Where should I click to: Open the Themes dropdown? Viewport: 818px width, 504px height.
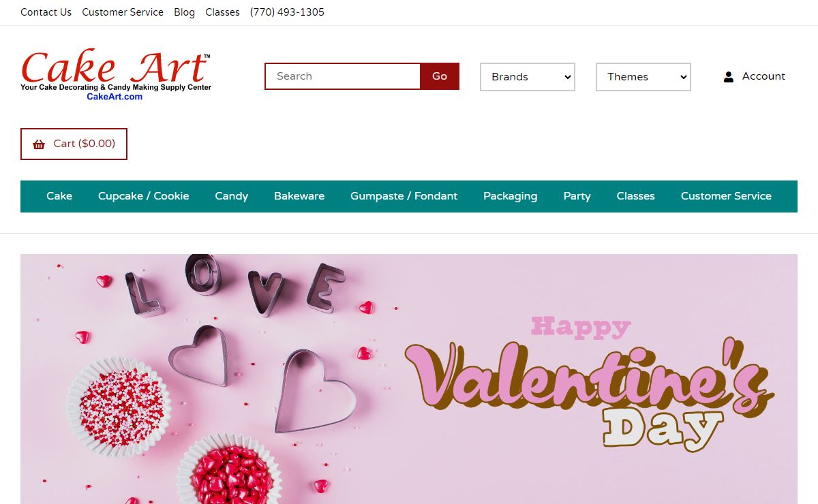coord(643,77)
